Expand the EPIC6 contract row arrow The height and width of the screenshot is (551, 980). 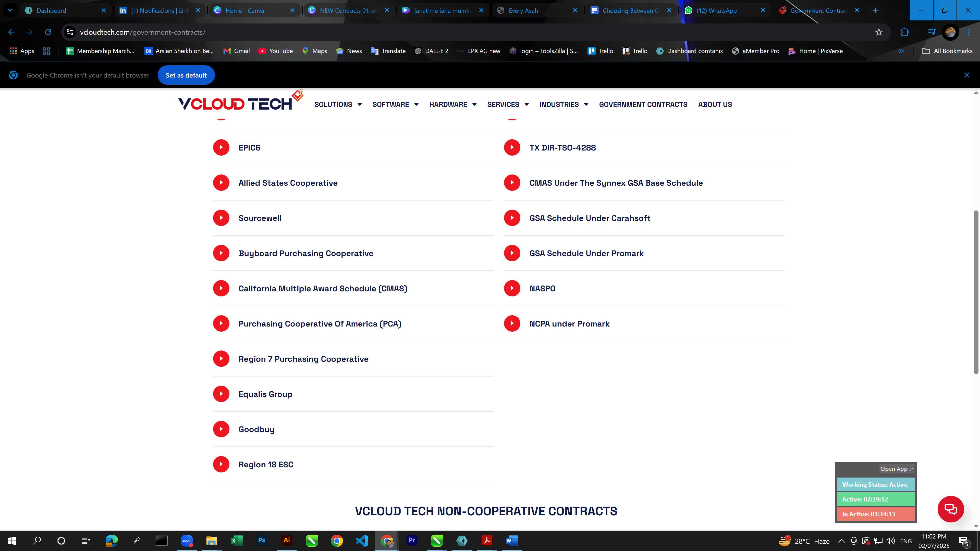(x=221, y=147)
